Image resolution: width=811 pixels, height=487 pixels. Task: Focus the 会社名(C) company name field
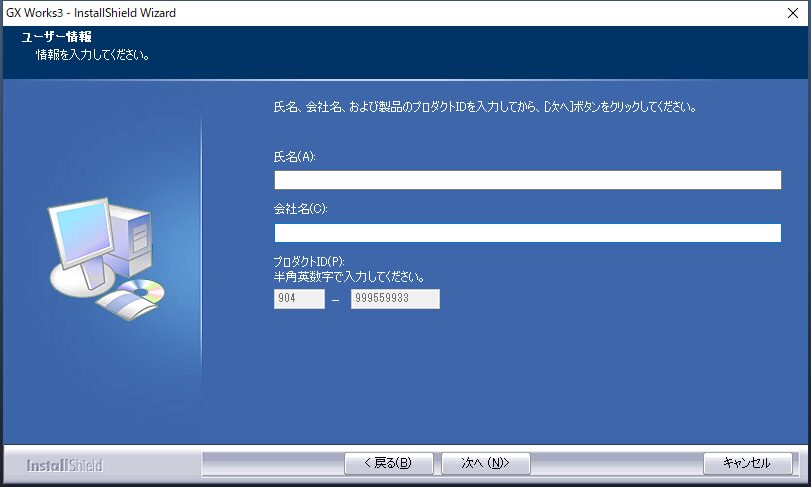527,233
